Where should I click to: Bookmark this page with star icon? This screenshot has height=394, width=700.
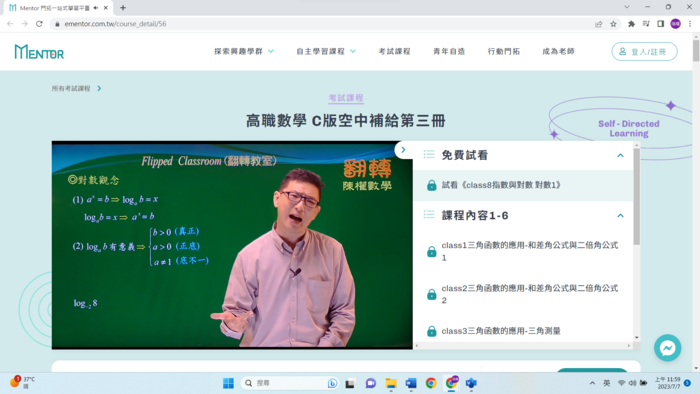pos(613,24)
